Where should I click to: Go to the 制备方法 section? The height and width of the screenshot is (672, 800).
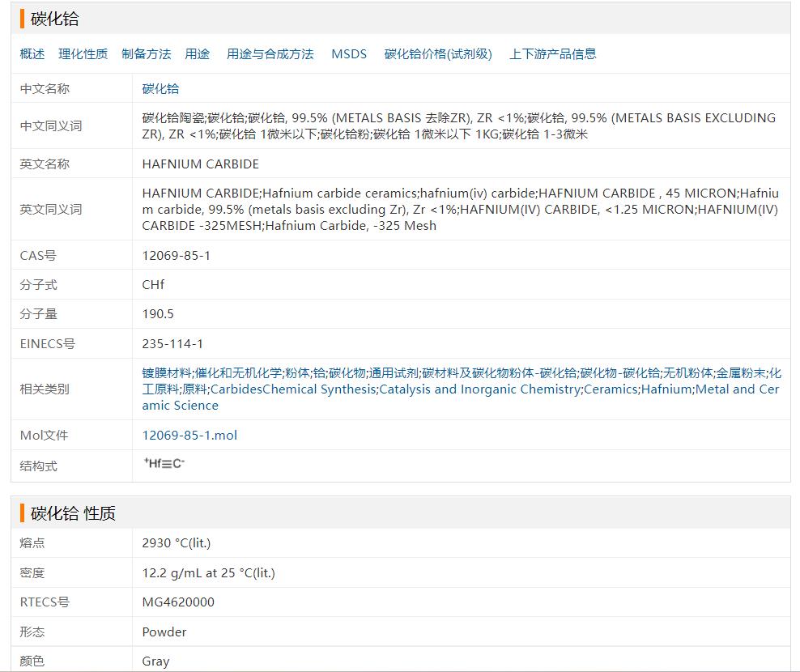(x=146, y=54)
